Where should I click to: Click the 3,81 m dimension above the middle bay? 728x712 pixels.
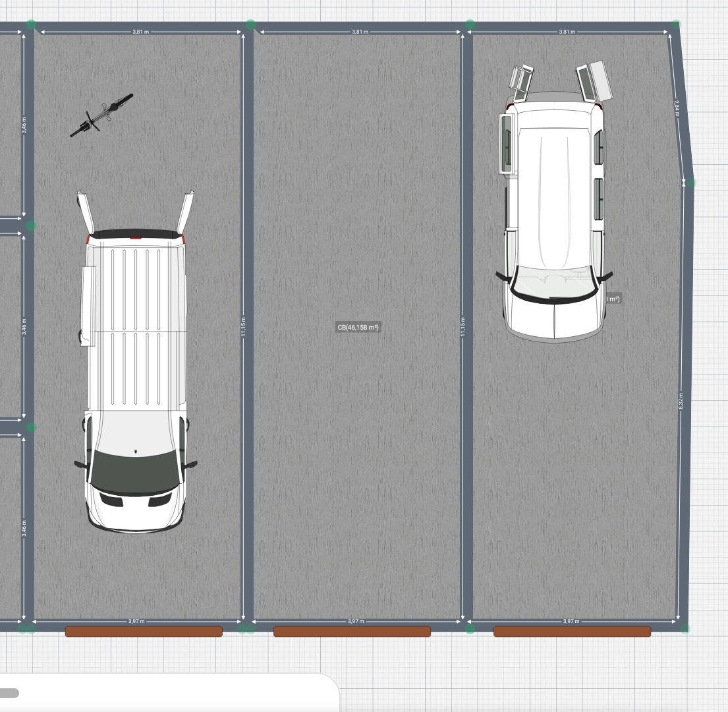pyautogui.click(x=360, y=32)
